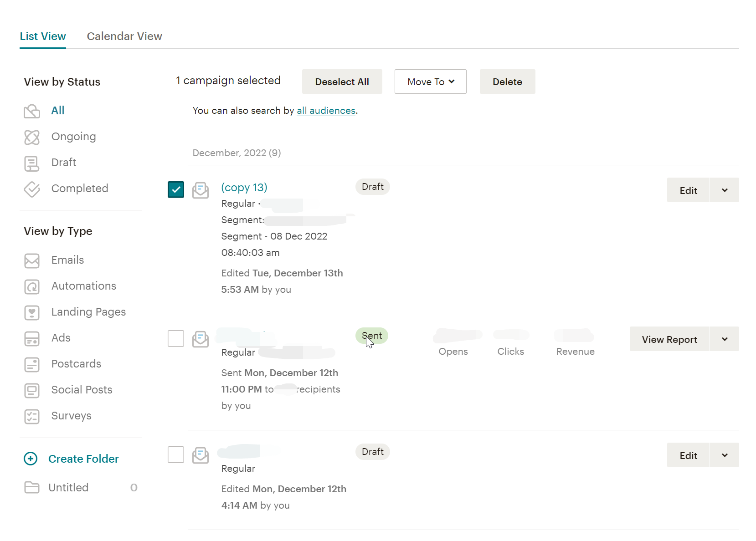
Task: Click the Postcards icon in sidebar
Action: pos(31,364)
